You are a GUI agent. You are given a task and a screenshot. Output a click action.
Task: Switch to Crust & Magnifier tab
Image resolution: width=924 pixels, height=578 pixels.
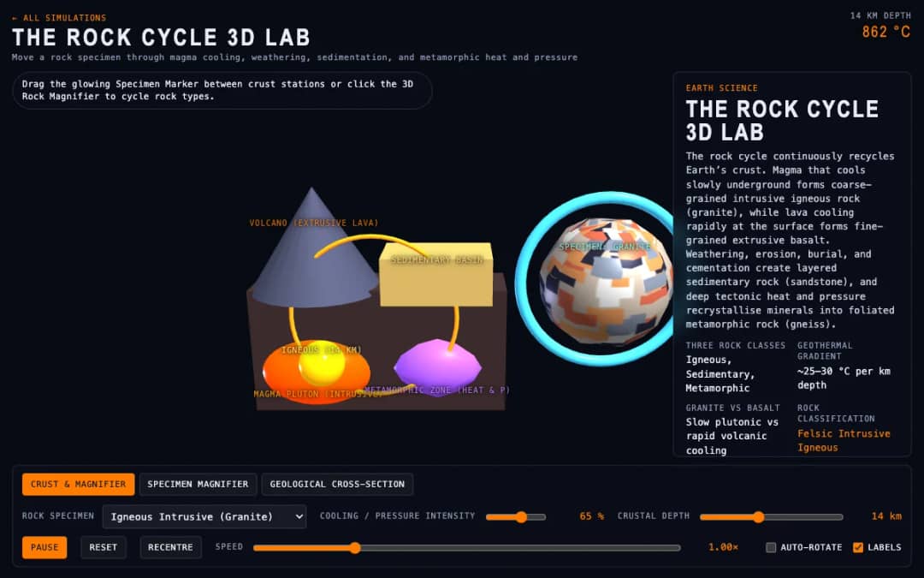tap(79, 484)
